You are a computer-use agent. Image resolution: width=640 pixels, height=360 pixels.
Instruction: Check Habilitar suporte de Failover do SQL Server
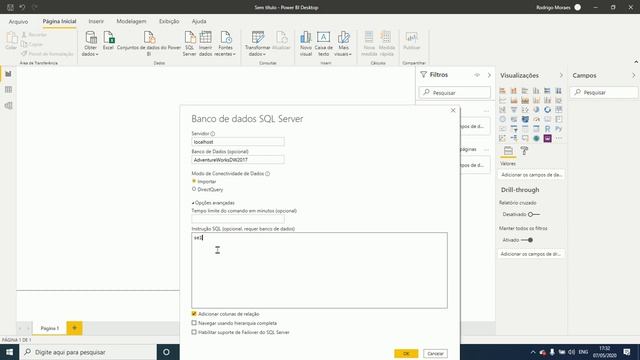[194, 332]
